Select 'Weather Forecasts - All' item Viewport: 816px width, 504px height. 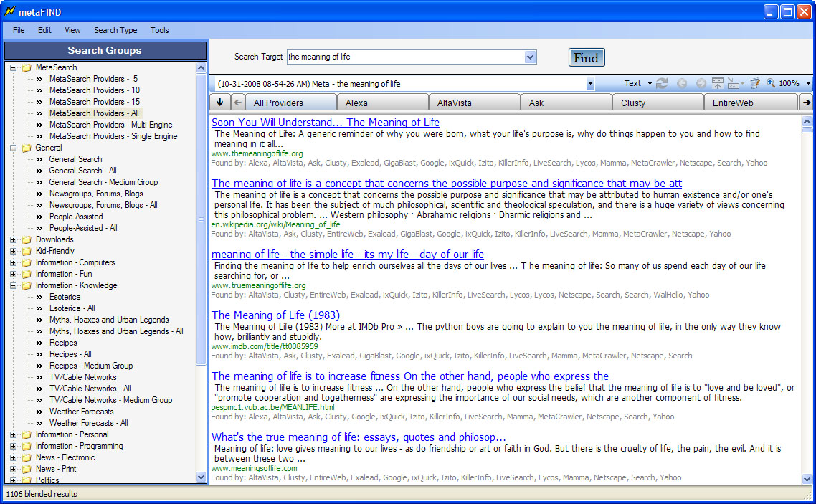(88, 424)
